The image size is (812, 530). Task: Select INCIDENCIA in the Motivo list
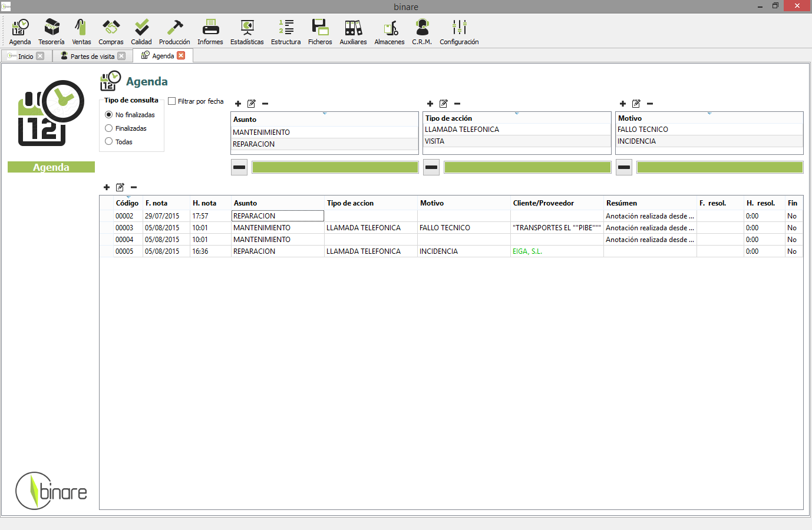pos(709,141)
